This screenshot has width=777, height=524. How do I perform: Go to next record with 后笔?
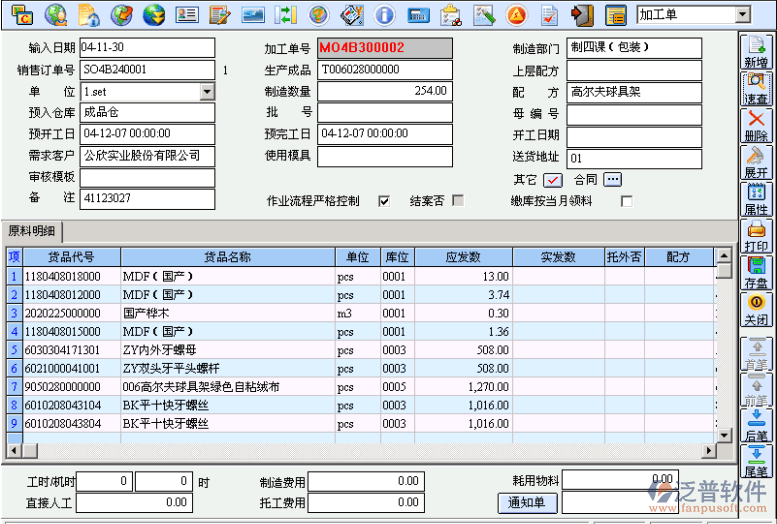pos(757,424)
